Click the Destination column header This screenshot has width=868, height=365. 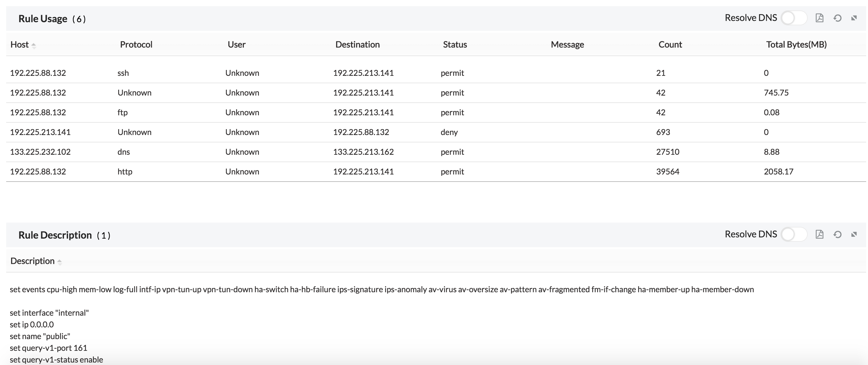click(x=357, y=44)
